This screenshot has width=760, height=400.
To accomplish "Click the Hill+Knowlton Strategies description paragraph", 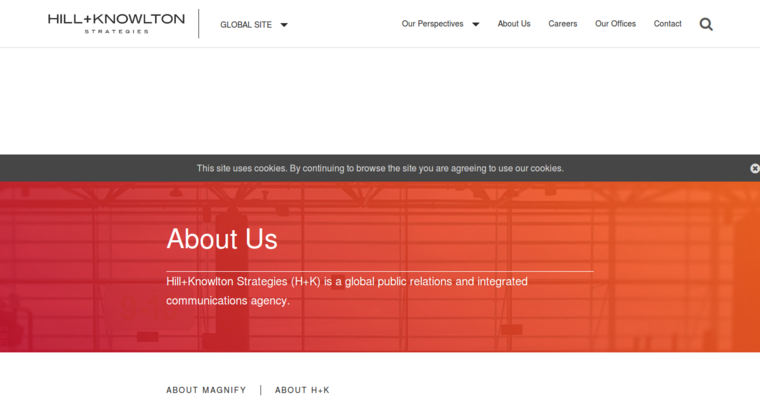I will (347, 291).
